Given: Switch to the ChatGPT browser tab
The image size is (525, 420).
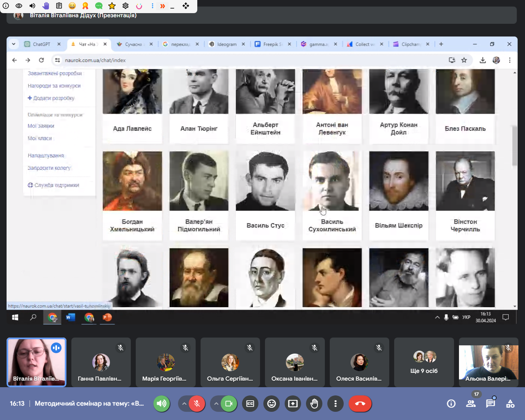Looking at the screenshot, I should tap(41, 44).
